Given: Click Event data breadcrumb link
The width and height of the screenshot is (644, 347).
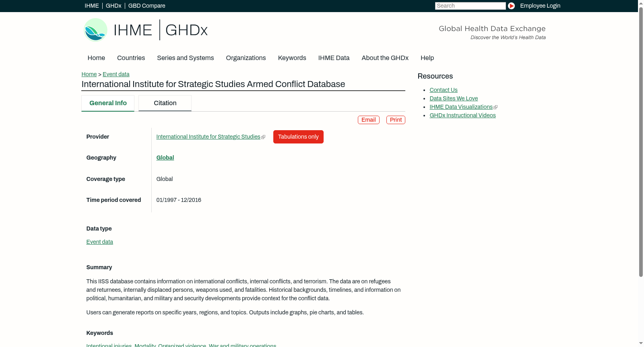Looking at the screenshot, I should (116, 74).
